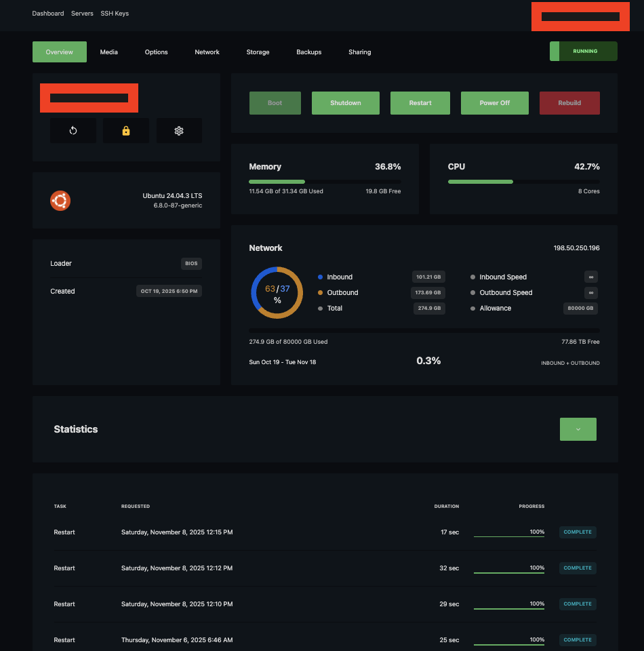The image size is (644, 651).
Task: Expand the Statistics section chevron
Action: coord(578,429)
